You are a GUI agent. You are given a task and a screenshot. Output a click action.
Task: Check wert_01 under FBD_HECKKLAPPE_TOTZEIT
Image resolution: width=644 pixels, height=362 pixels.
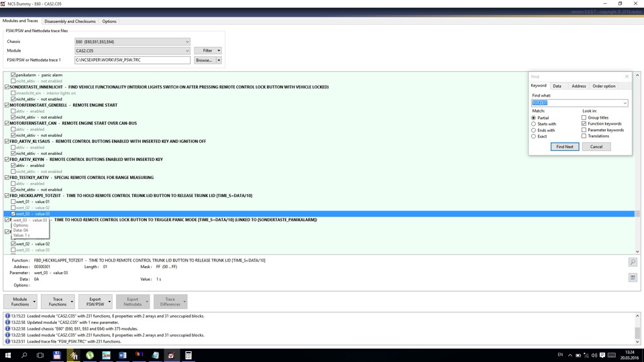tap(13, 202)
